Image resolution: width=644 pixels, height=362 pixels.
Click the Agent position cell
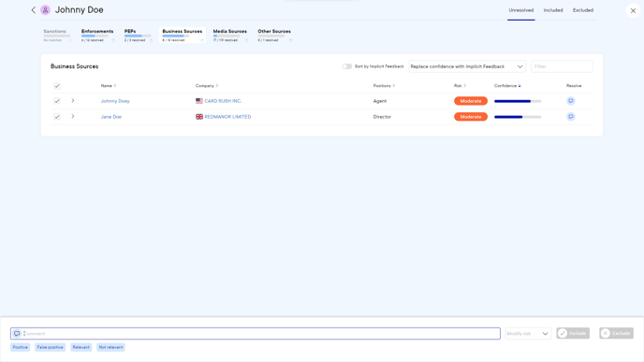[379, 101]
